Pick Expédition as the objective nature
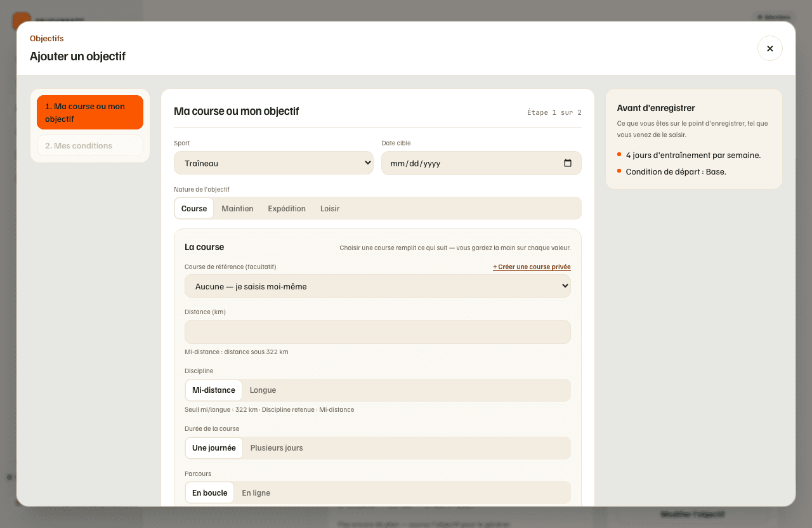Screen dimensions: 812x528 point(287,209)
